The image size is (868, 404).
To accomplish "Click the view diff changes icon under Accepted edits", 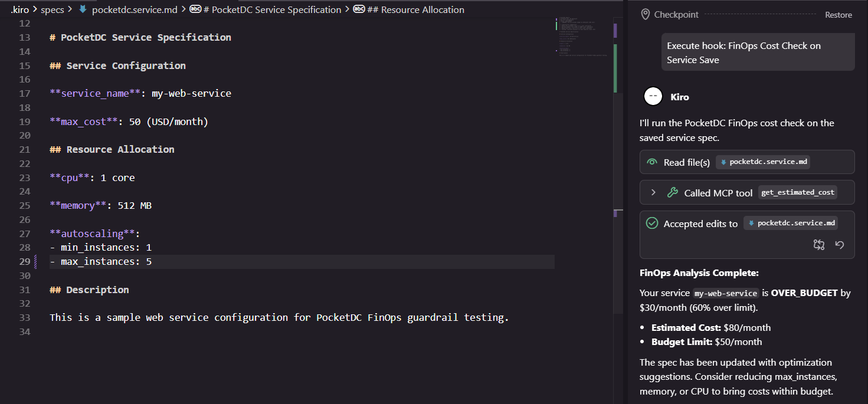I will pyautogui.click(x=818, y=245).
